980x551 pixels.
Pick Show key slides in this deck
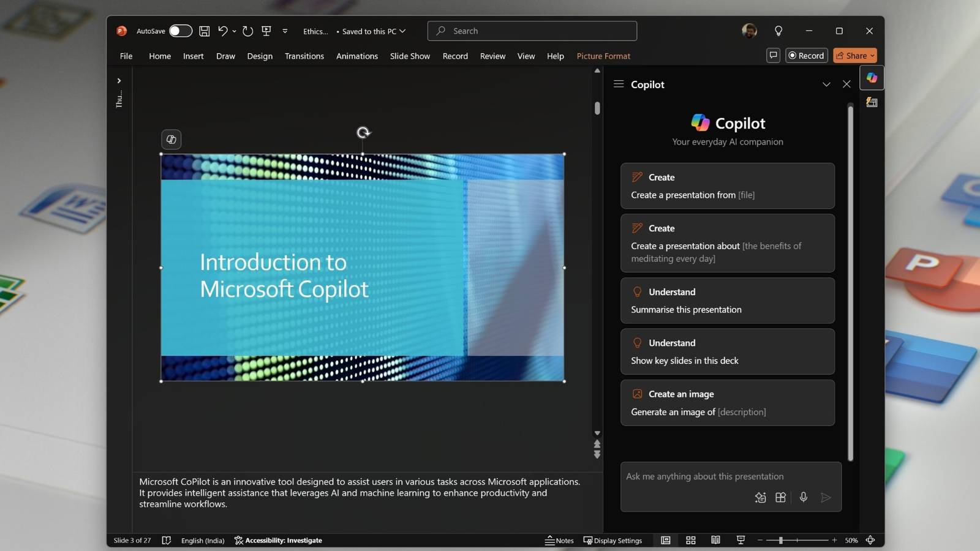tap(728, 351)
